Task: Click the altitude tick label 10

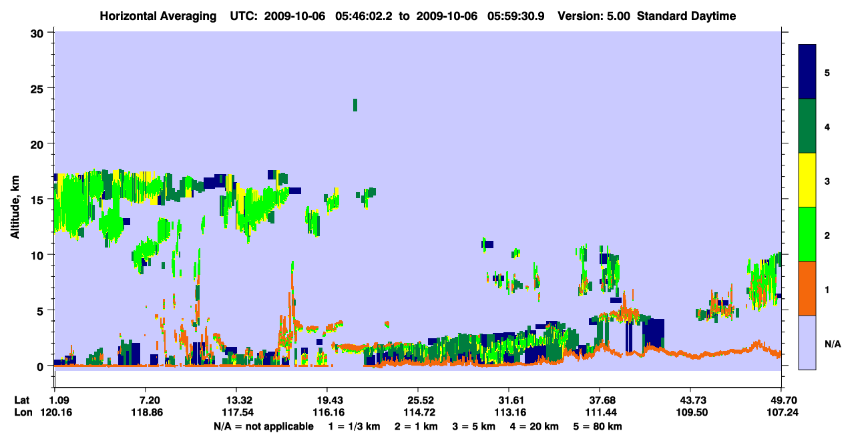Action: (x=38, y=255)
